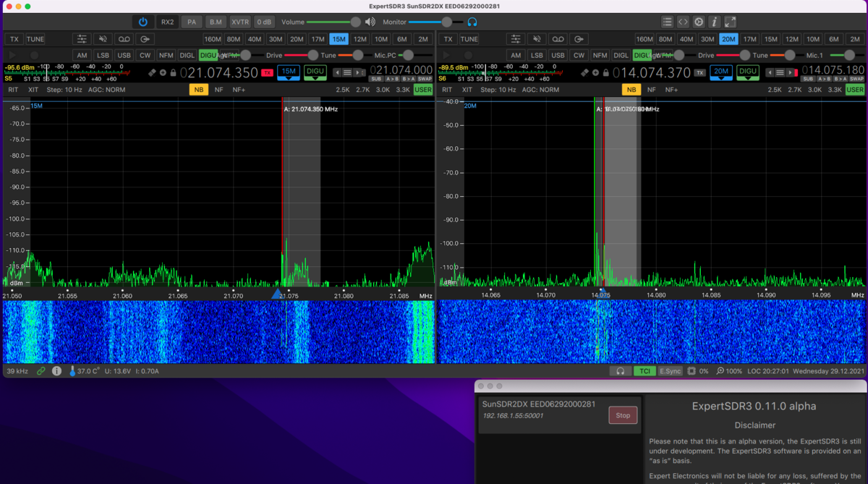The image size is (868, 484).
Task: Click the fullscreen expand arrows icon
Action: point(731,22)
